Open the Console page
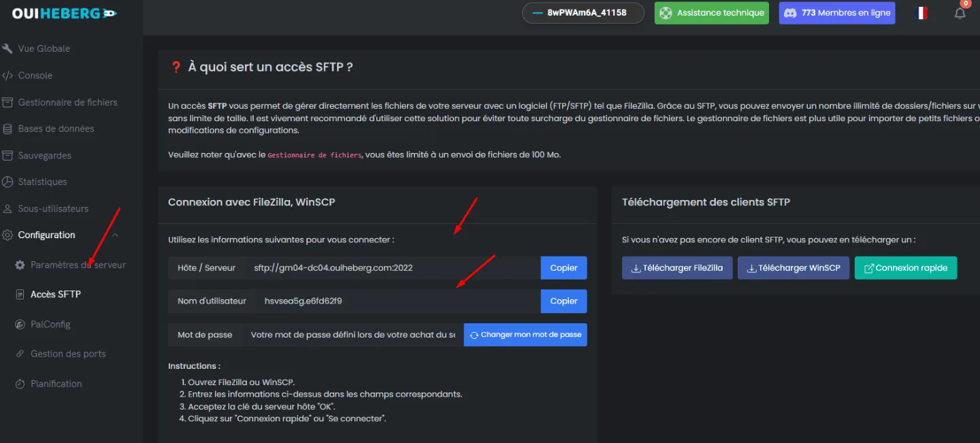This screenshot has width=980, height=443. click(x=35, y=76)
